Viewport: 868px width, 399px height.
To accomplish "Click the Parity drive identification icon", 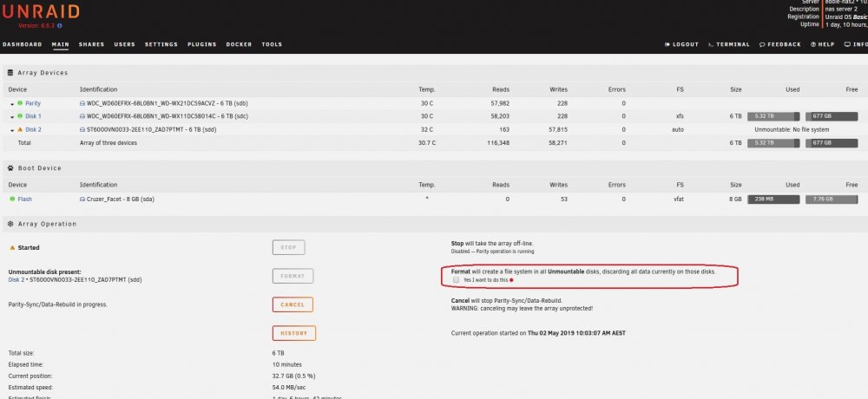I will click(x=82, y=103).
